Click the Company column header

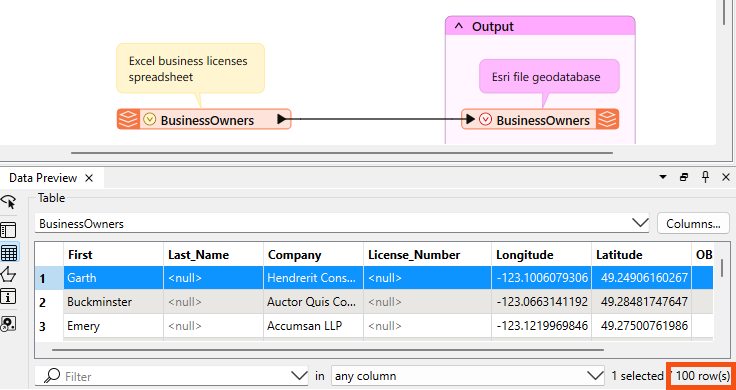(x=313, y=255)
